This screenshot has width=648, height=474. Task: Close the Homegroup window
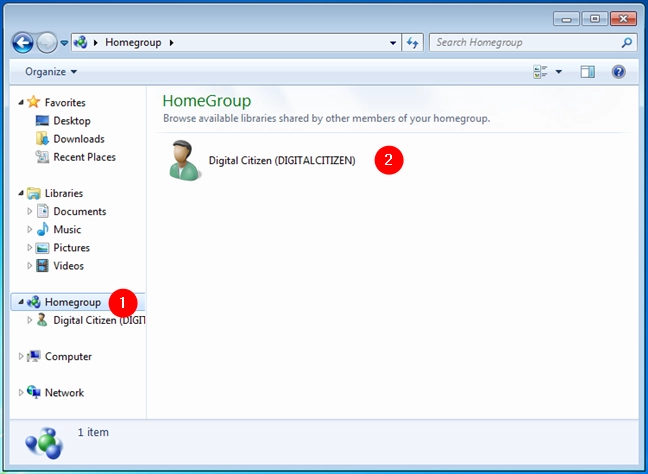[x=623, y=19]
